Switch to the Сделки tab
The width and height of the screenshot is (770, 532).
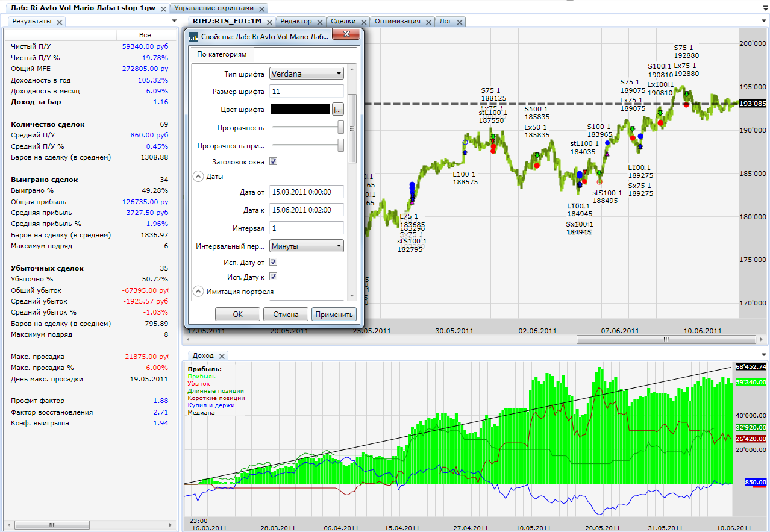coord(343,21)
